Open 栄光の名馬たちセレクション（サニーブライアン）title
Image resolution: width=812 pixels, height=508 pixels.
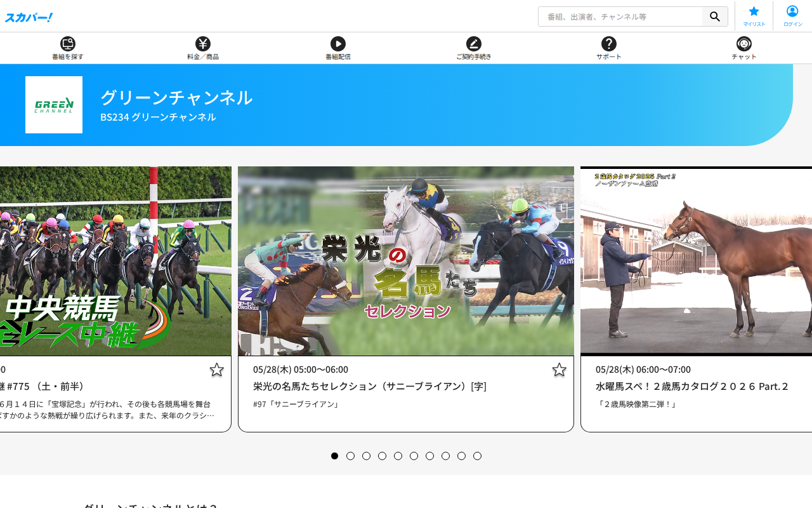370,386
